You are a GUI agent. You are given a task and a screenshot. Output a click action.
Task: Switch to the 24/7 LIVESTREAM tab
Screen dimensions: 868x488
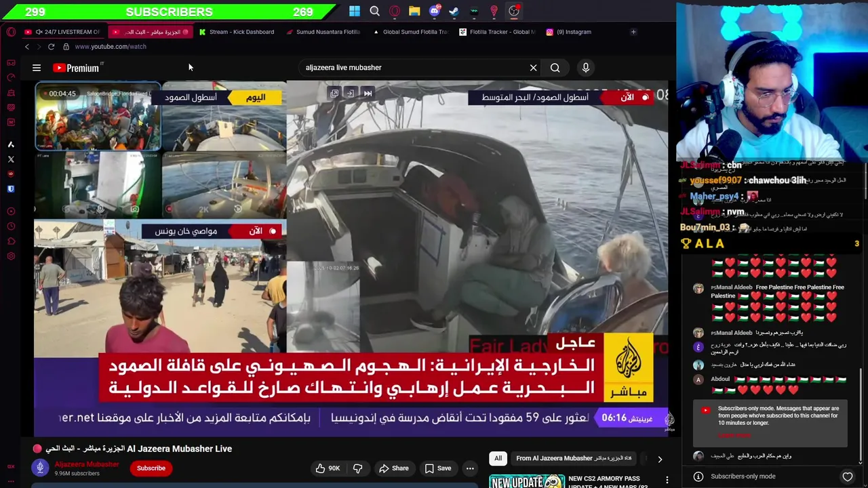[x=64, y=32]
